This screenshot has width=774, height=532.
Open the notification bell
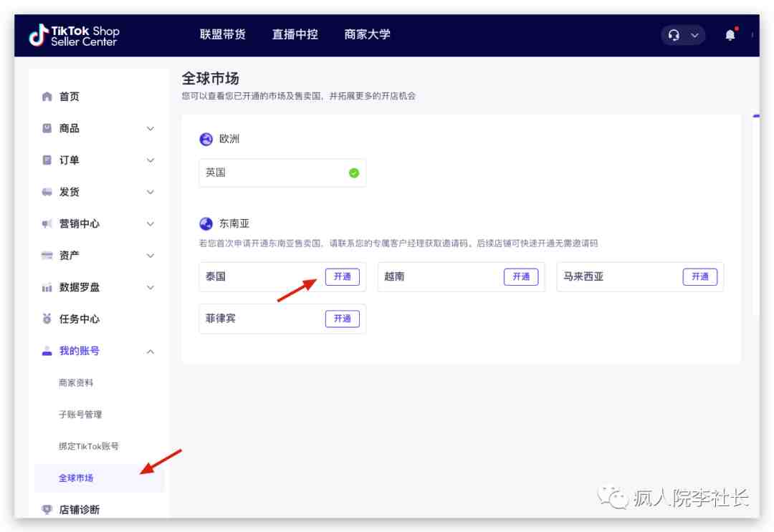point(730,35)
